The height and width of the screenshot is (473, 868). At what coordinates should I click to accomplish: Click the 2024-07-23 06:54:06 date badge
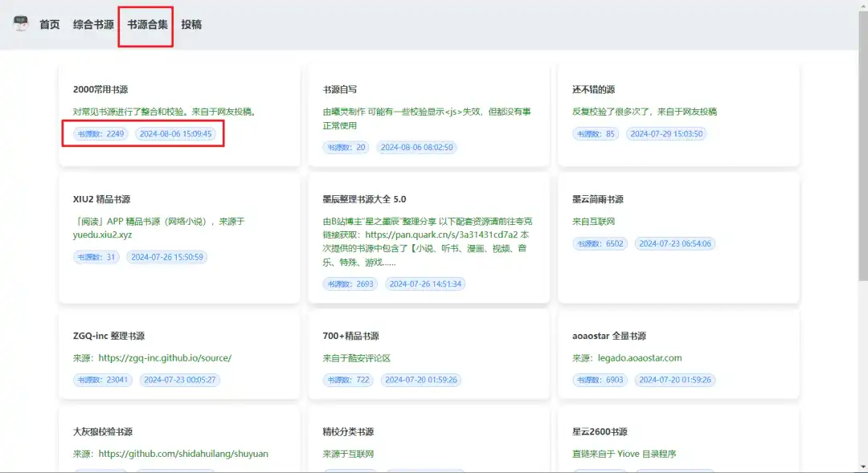click(675, 244)
